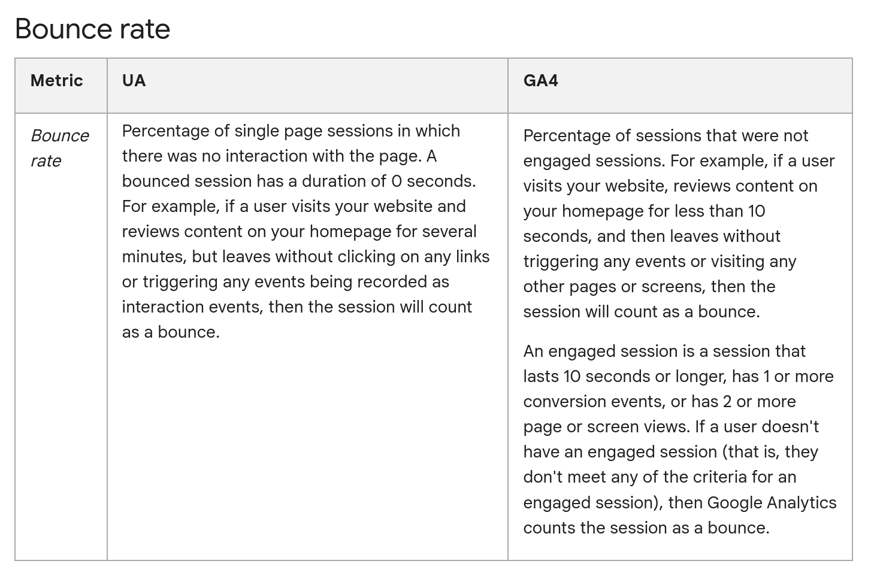Click the phrase 'interaction events' in UA column
This screenshot has width=877, height=588.
192,307
